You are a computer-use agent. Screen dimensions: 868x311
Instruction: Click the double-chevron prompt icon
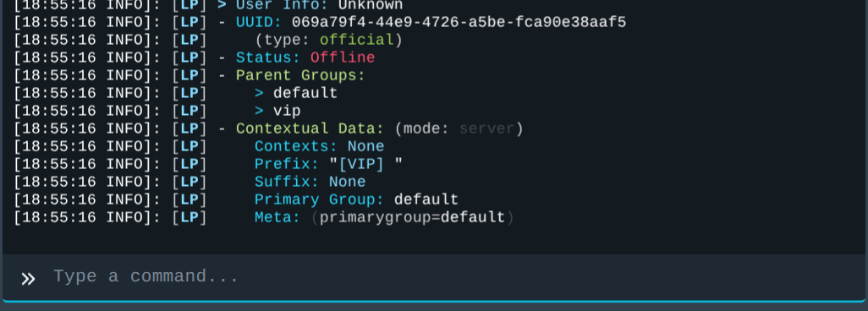tap(28, 278)
